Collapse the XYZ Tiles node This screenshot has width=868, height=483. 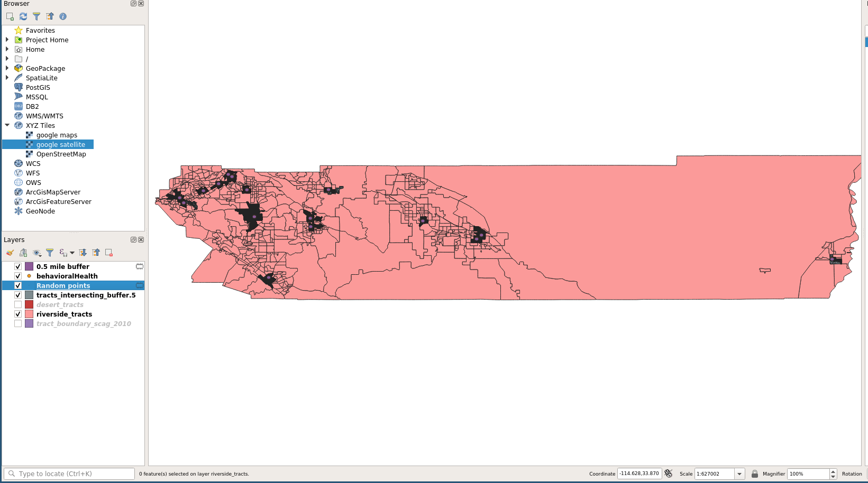tap(7, 125)
